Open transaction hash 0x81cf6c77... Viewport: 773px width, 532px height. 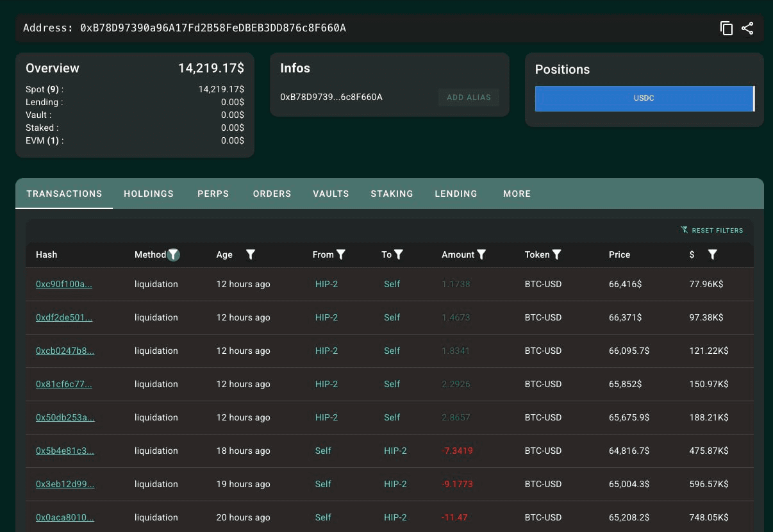pyautogui.click(x=64, y=384)
